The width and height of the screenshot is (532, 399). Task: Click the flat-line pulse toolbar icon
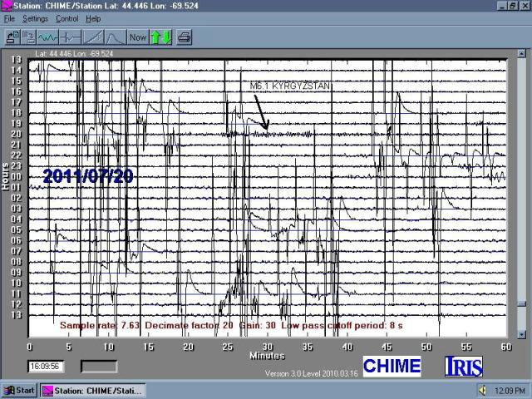[71, 37]
